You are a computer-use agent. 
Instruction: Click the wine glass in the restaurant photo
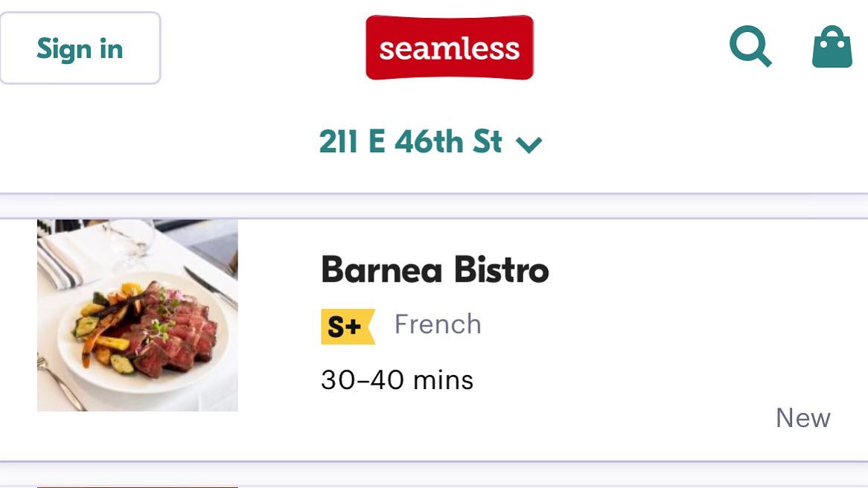pos(129,243)
